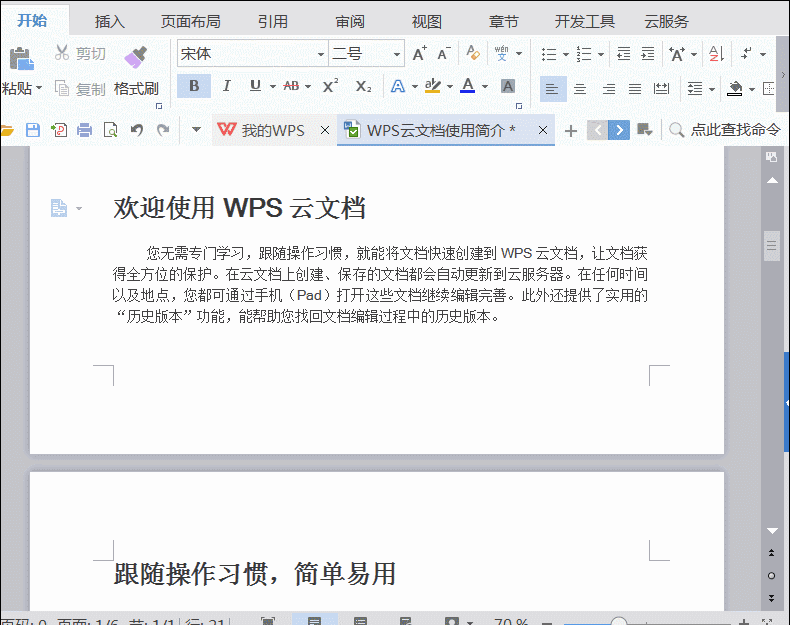790x625 pixels.
Task: Click the Copy (复制) button
Action: (80, 89)
